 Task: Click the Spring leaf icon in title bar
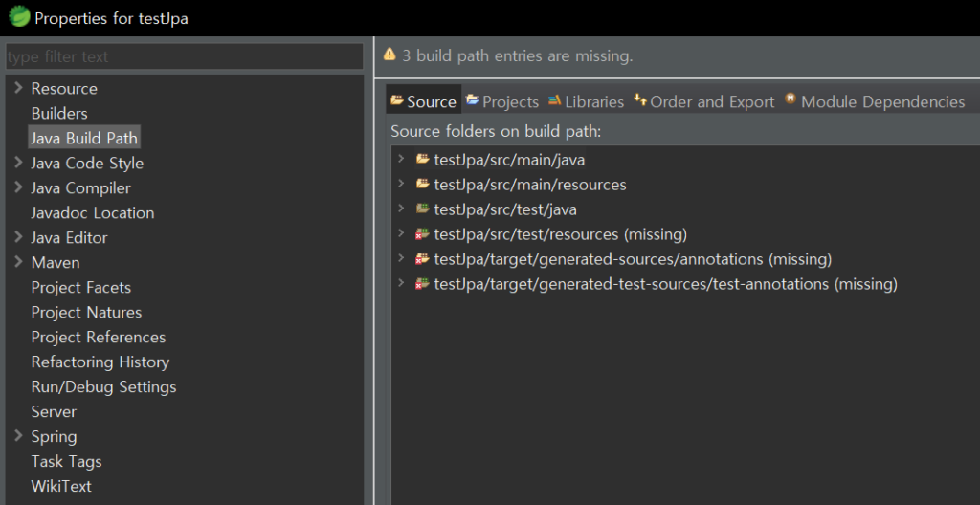18,17
